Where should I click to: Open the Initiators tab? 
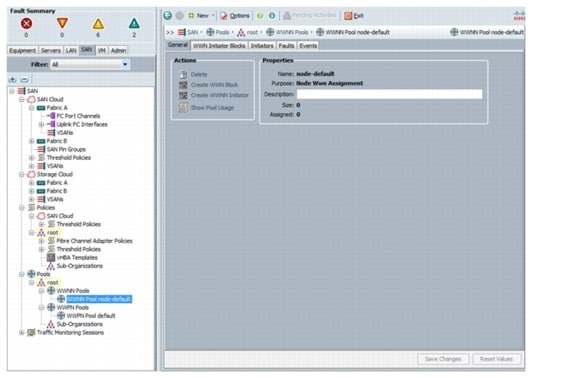262,46
